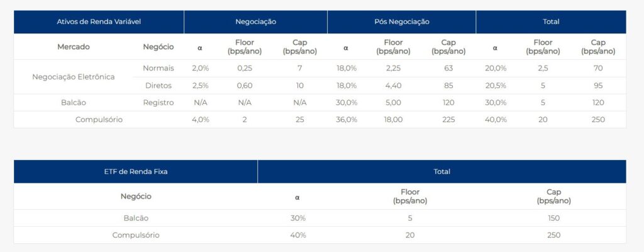Click the Ativos de Renda Variável header
This screenshot has width=644, height=252.
[x=99, y=22]
